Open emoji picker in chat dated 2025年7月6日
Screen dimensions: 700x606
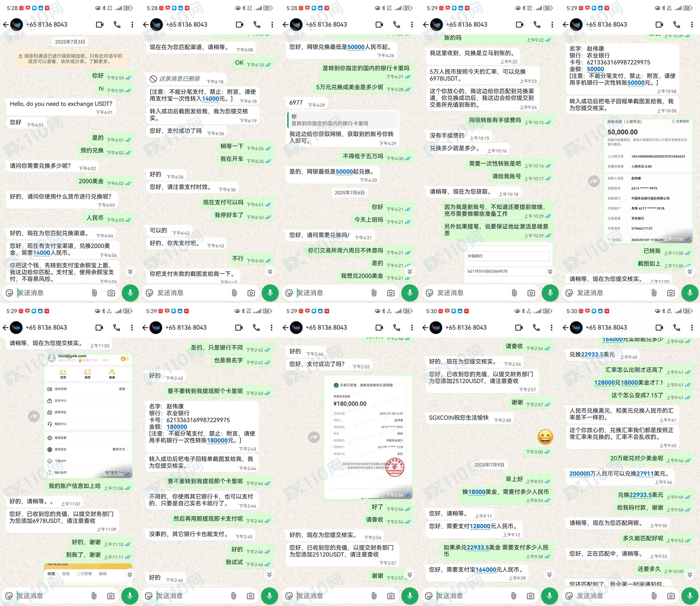289,293
